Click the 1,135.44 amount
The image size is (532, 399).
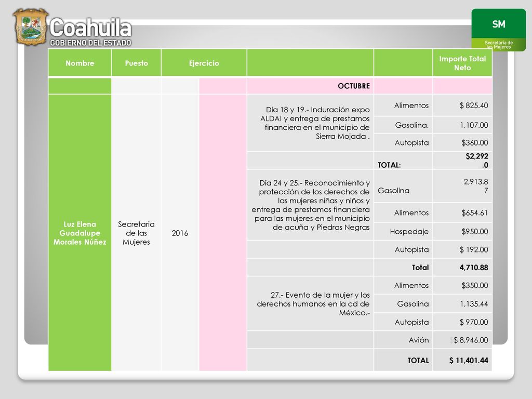474,304
